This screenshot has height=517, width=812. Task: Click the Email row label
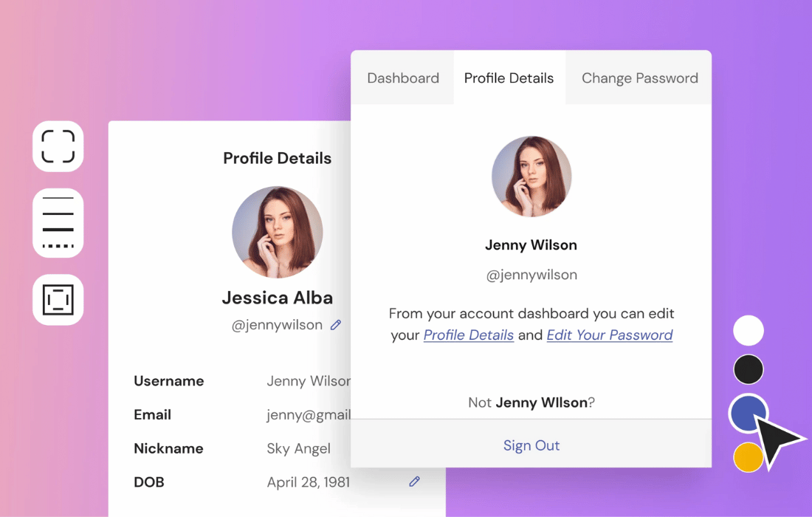(x=152, y=415)
